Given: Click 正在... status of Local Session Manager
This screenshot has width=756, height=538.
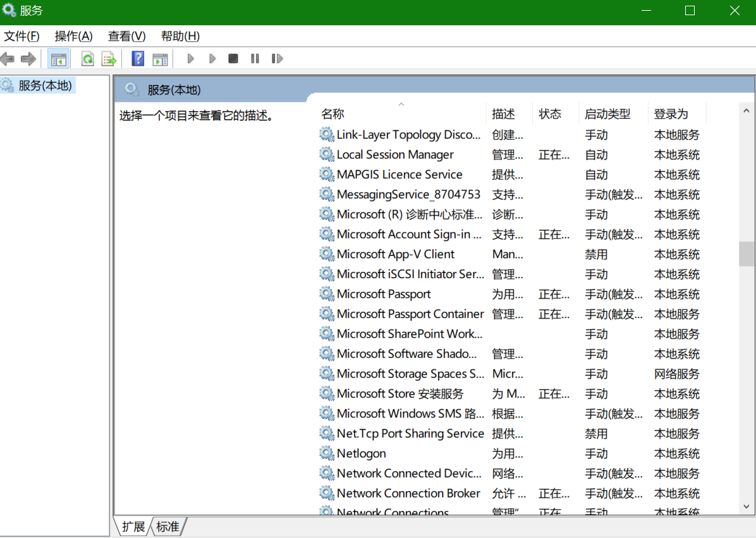Looking at the screenshot, I should click(x=554, y=155).
